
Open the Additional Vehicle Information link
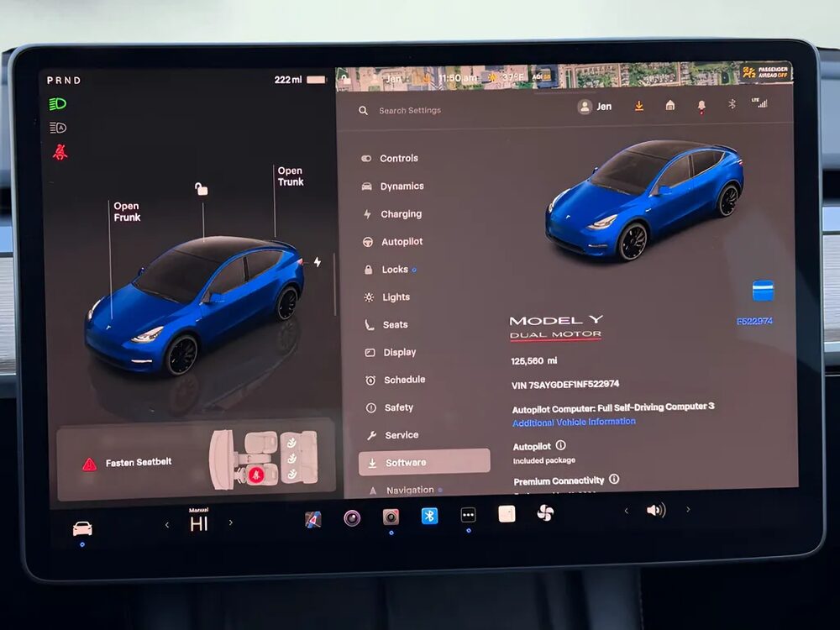574,422
